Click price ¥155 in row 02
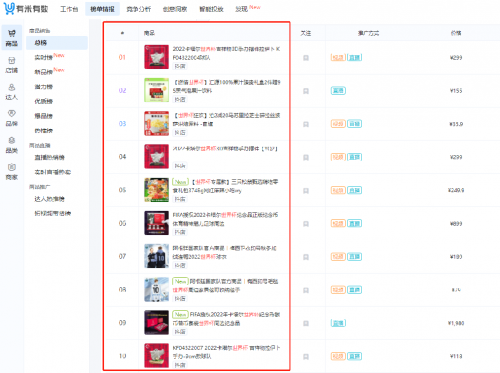This screenshot has width=500, height=373. pyautogui.click(x=456, y=91)
